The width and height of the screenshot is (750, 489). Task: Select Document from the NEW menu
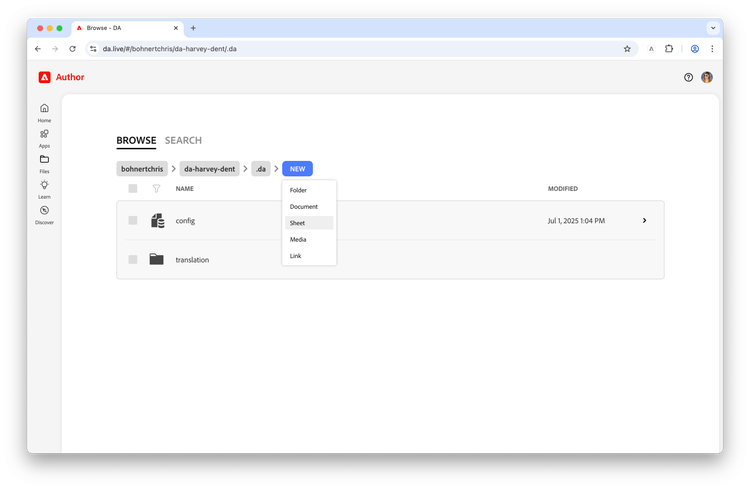[x=309, y=207]
